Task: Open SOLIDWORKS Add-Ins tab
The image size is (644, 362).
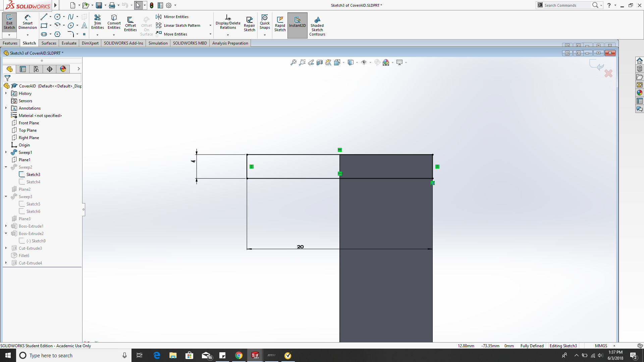Action: 123,43
